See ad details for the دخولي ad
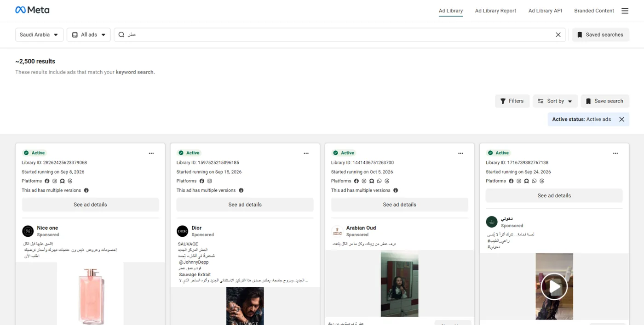644x325 pixels. coord(554,195)
